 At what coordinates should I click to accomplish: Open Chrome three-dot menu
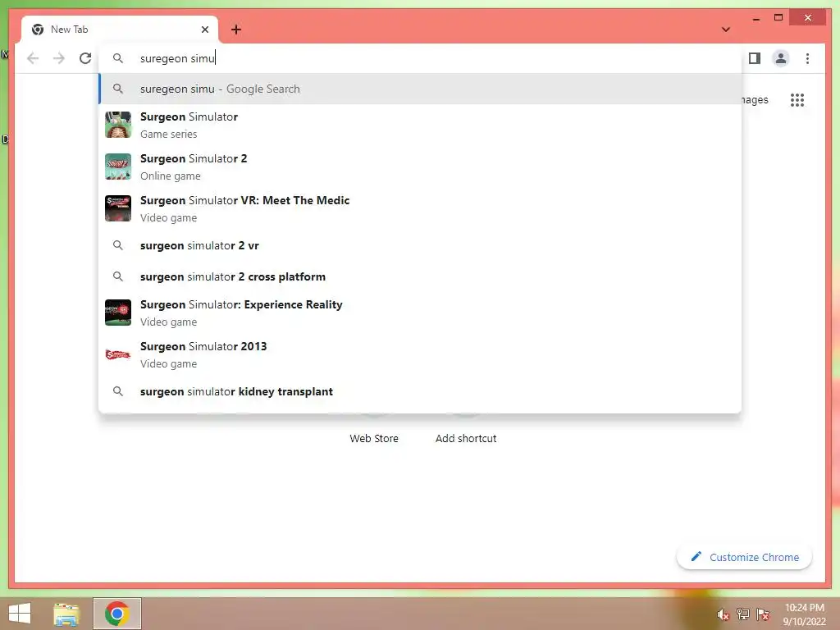click(807, 58)
